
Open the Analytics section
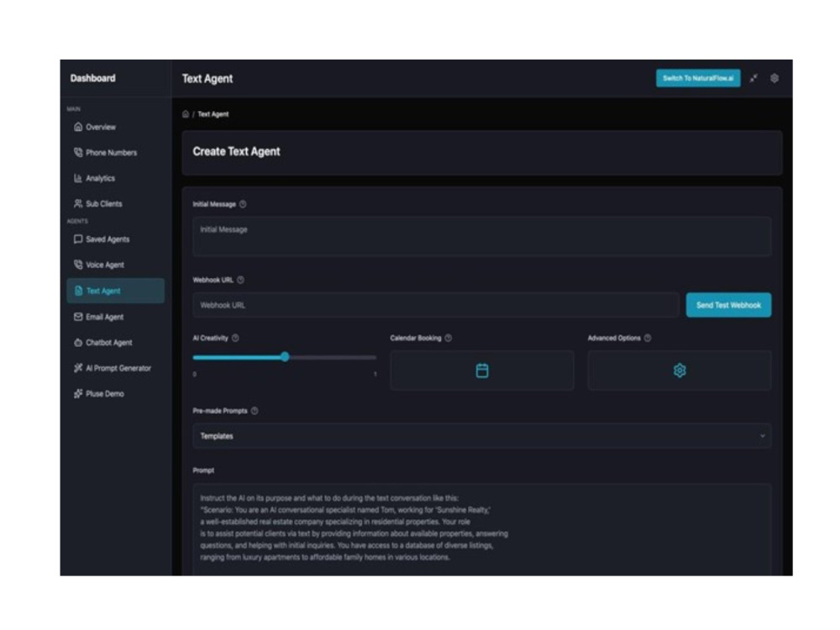[116, 178]
